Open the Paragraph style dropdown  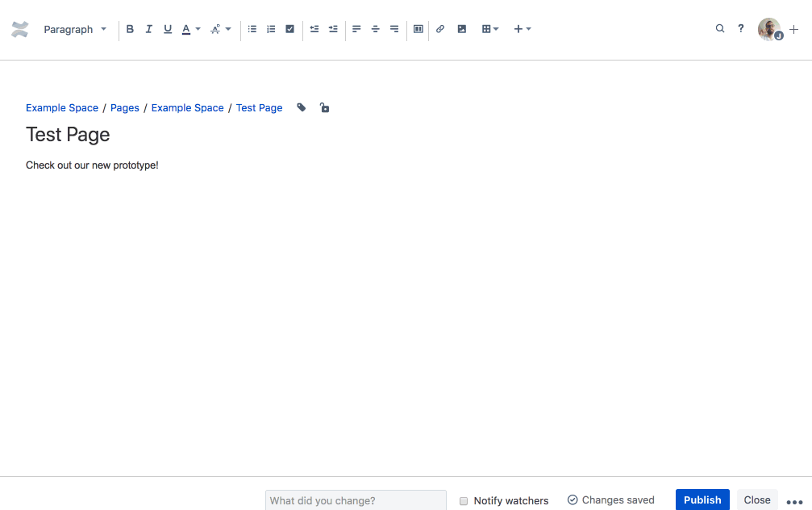(x=75, y=29)
